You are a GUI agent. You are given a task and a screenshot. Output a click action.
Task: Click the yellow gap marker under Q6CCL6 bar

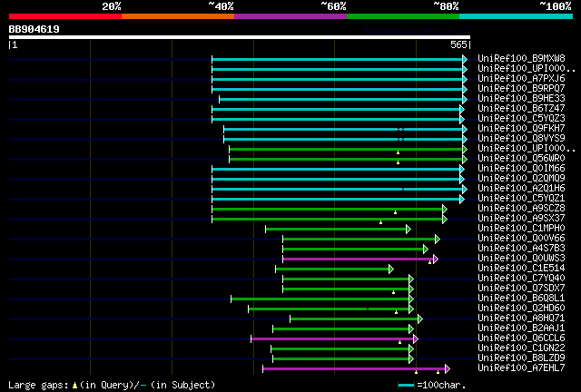399,342
